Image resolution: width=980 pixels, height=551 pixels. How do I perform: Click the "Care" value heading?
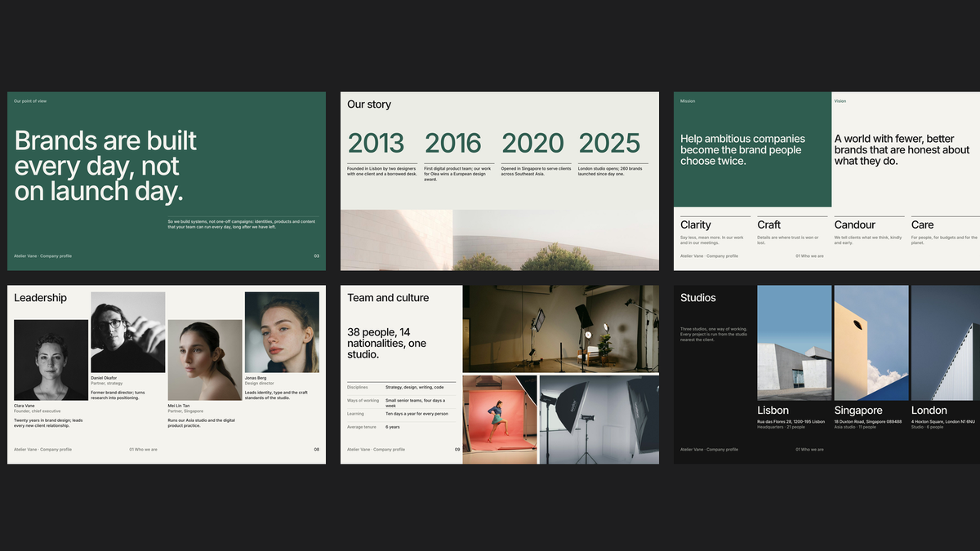(x=923, y=224)
